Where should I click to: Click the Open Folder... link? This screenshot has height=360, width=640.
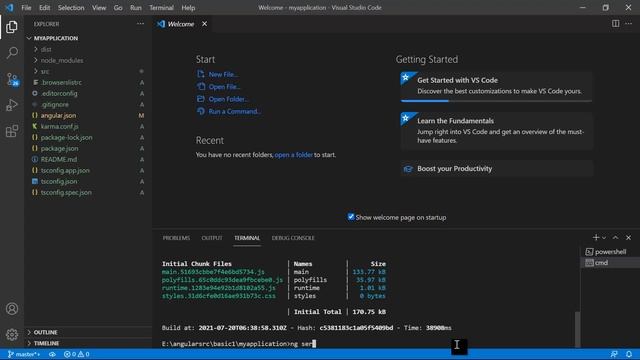[x=228, y=99]
